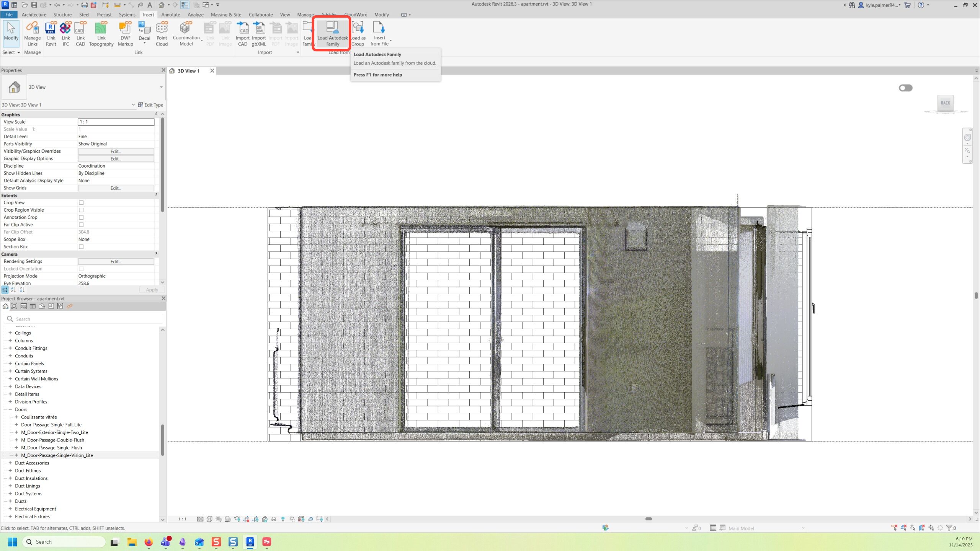Image resolution: width=980 pixels, height=551 pixels.
Task: Expand the Curtain Panels category
Action: pyautogui.click(x=10, y=364)
